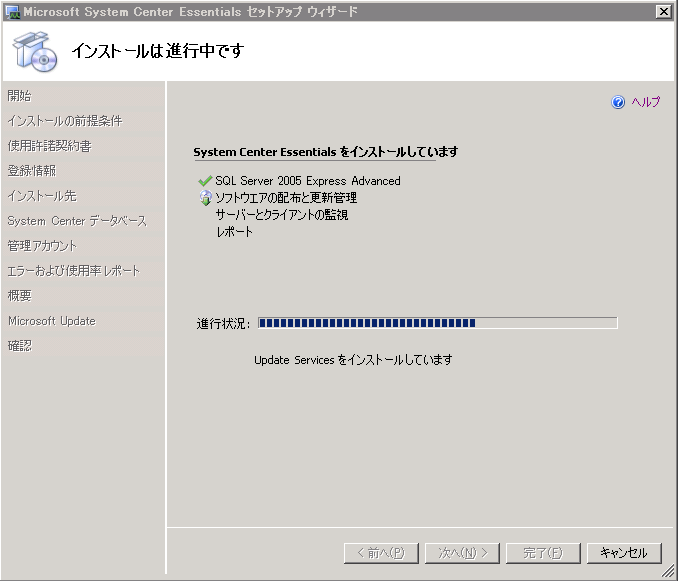Click the SQL Server 2005 Express Advanced text
Screen dimensions: 678x581
pyautogui.click(x=308, y=181)
